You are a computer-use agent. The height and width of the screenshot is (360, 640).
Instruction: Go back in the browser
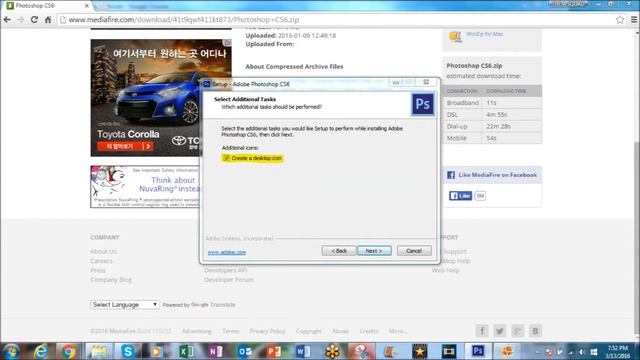coord(7,20)
